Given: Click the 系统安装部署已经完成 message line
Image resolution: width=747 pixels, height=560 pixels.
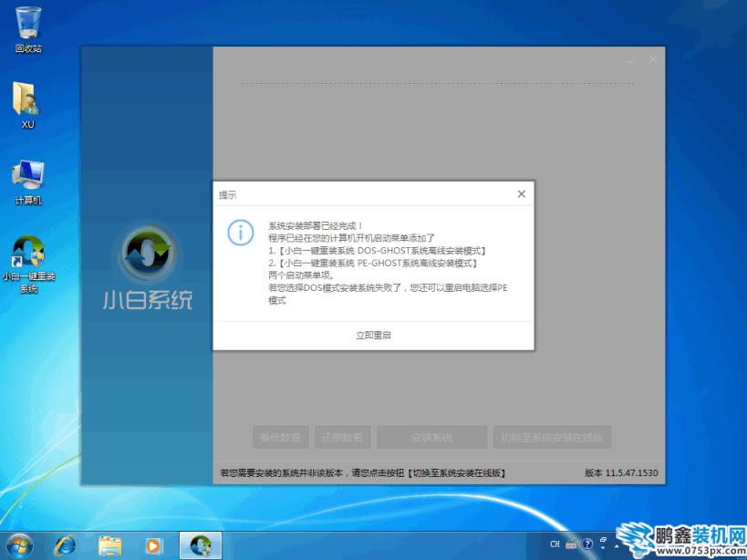Looking at the screenshot, I should click(316, 225).
